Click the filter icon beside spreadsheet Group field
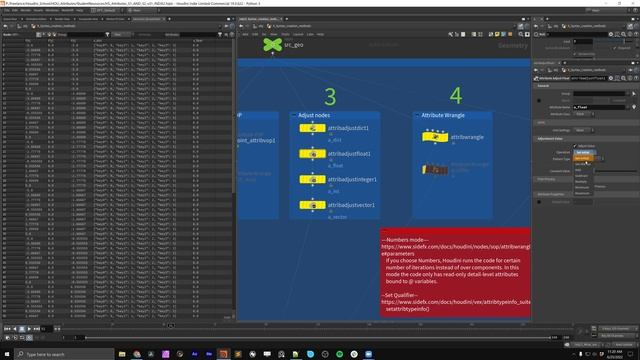The height and width of the screenshot is (360, 640). tap(107, 35)
